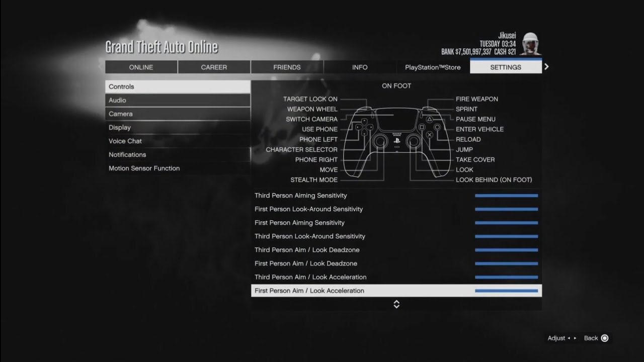Image resolution: width=644 pixels, height=362 pixels.
Task: Click the MOVE label
Action: click(x=329, y=169)
